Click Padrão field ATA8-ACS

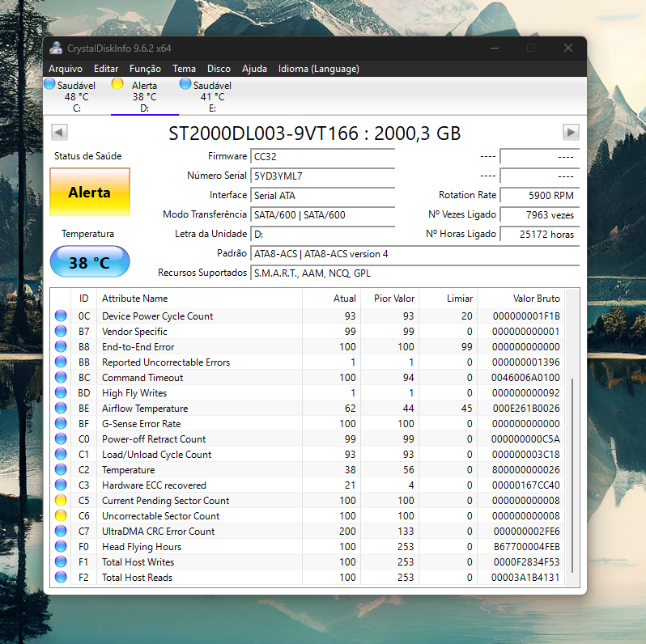[x=414, y=254]
